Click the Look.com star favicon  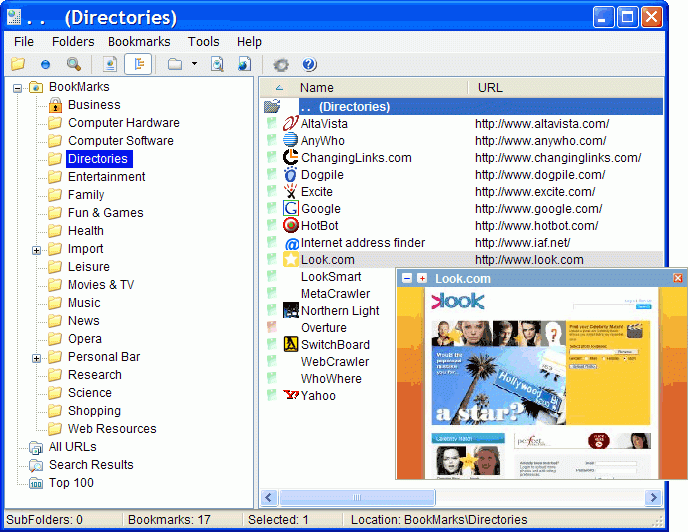290,259
